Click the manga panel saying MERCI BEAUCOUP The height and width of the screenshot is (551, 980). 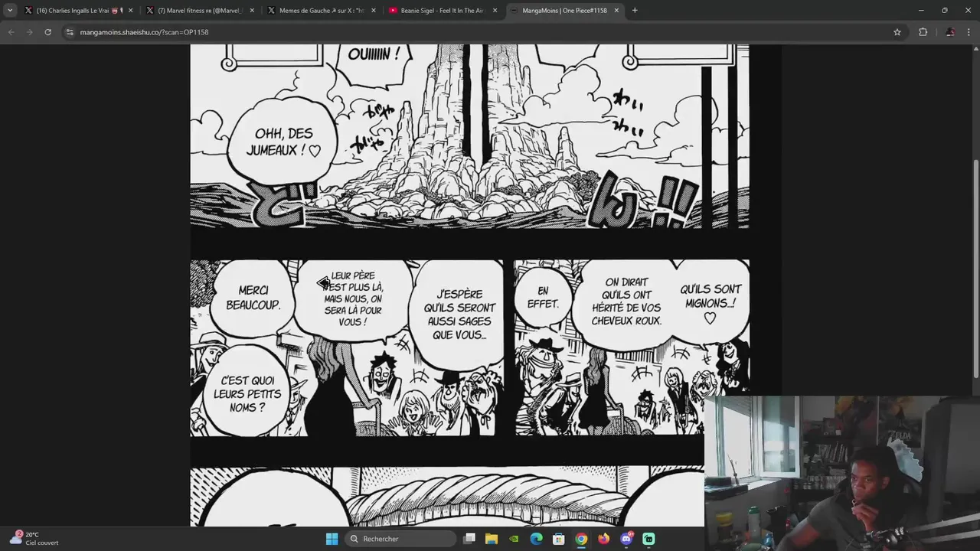coord(347,348)
